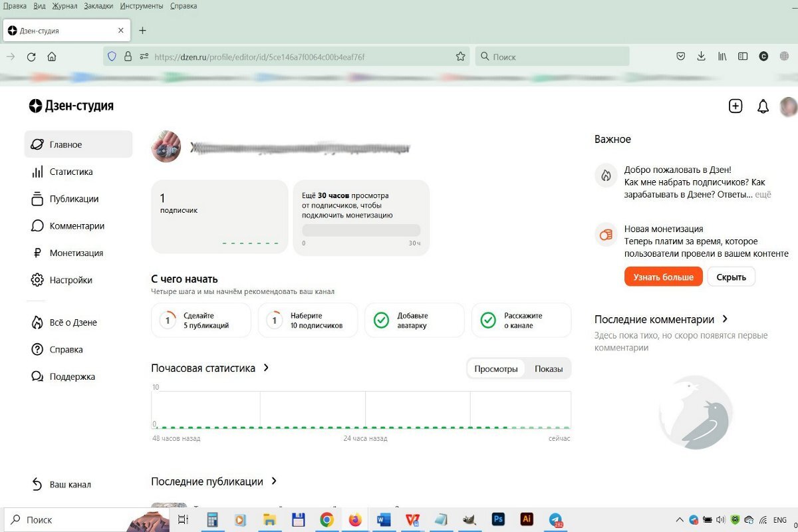Go to Ваш канал
This screenshot has height=532, width=798.
62,485
